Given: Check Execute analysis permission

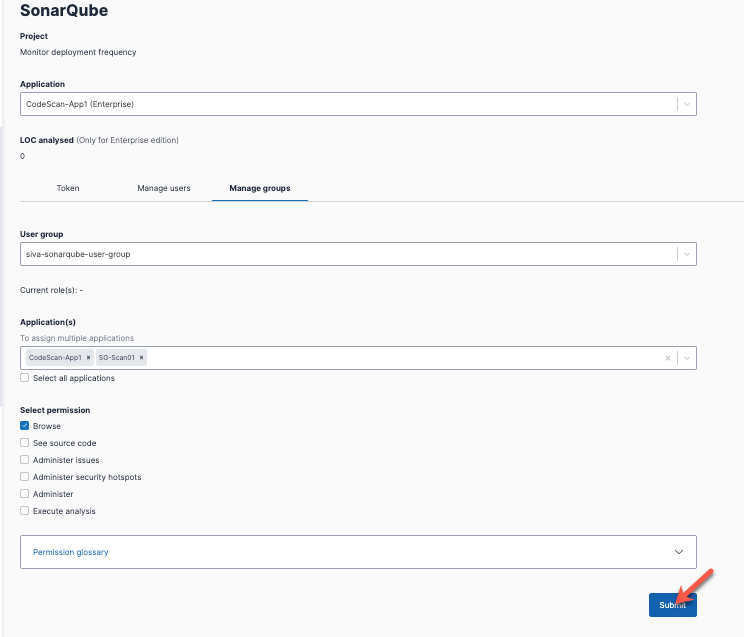Looking at the screenshot, I should [x=25, y=511].
